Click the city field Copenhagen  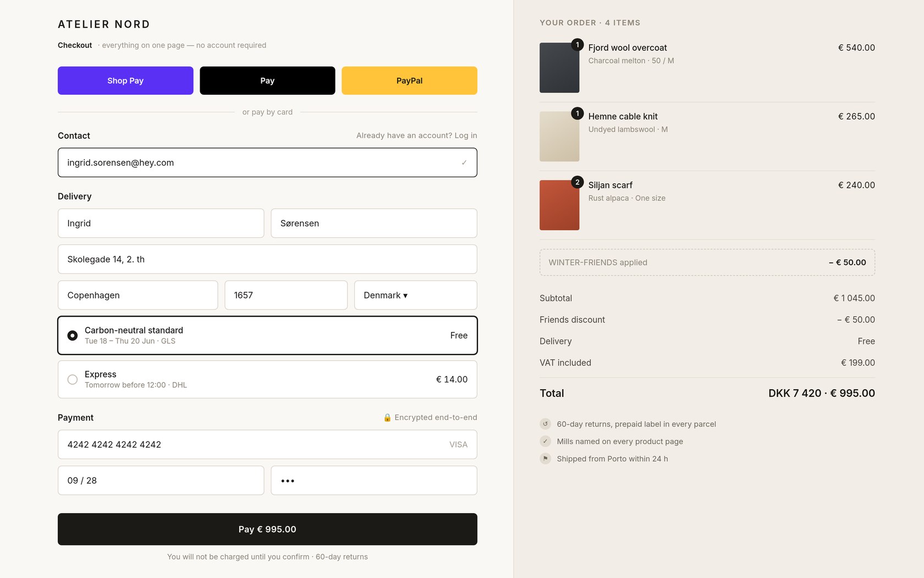137,295
